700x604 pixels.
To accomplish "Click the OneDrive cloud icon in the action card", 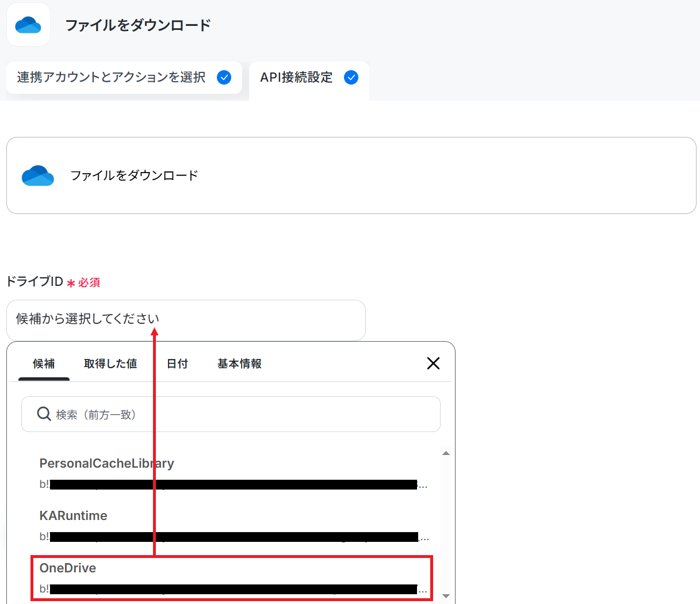I will [x=38, y=175].
